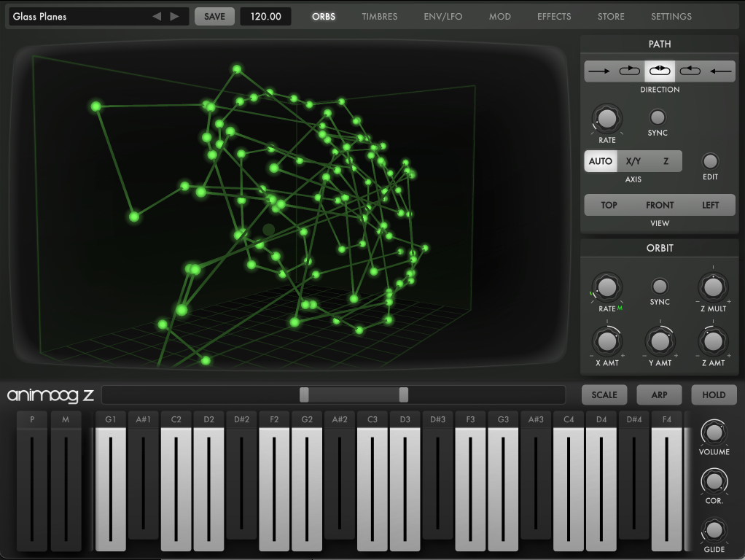This screenshot has width=745, height=560.
Task: Toggle the Arp button
Action: coord(660,395)
